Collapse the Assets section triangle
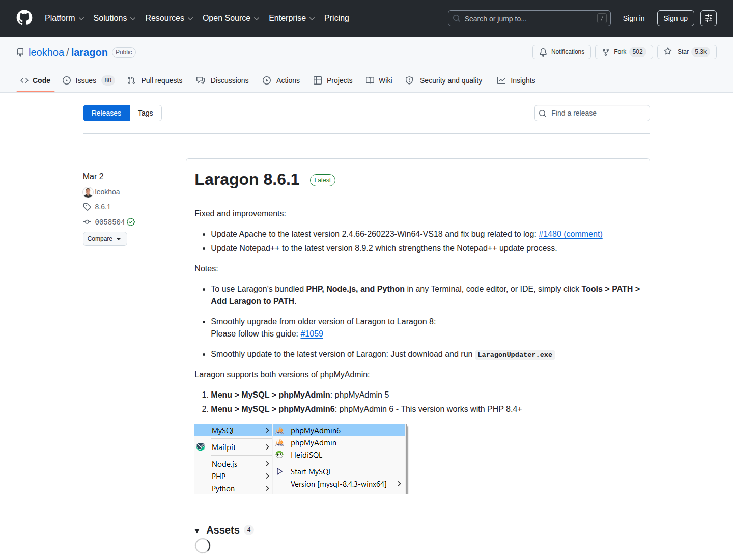Viewport: 733px width, 560px height. pyautogui.click(x=197, y=531)
